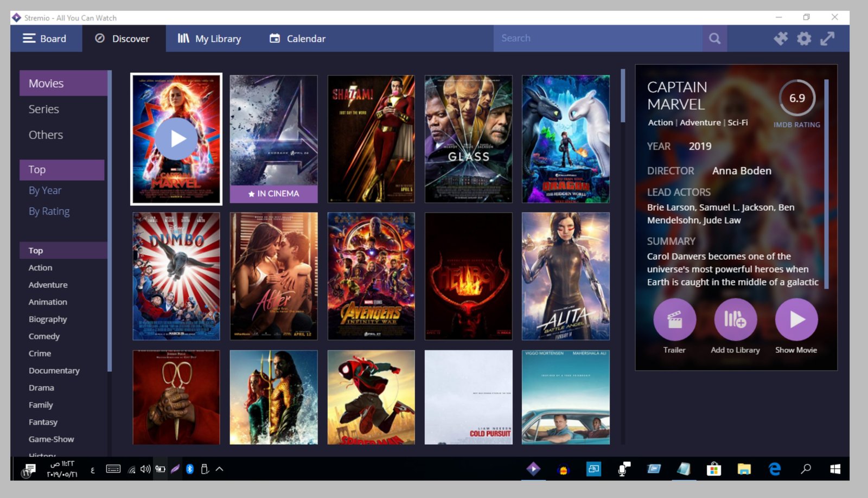
Task: Play Captain Marvel from the poster overlay
Action: (176, 139)
